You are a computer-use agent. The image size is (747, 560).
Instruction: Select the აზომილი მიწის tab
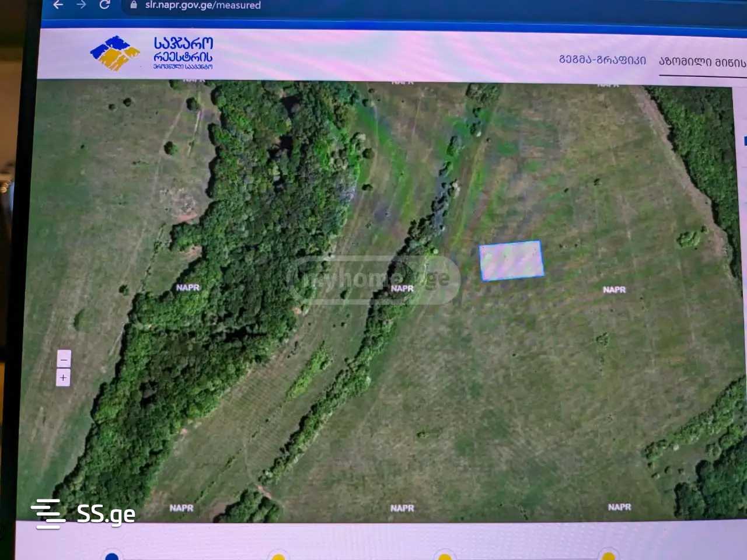702,62
